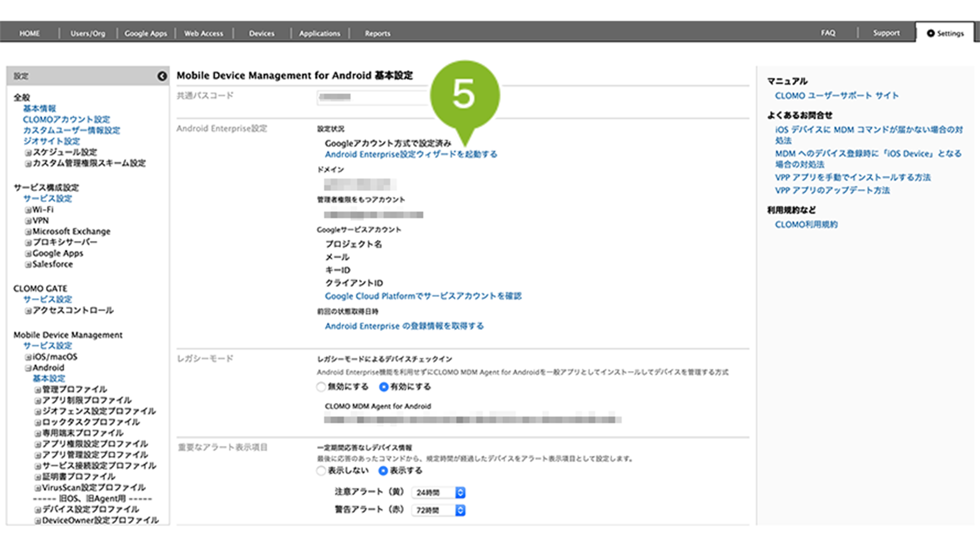Viewport: 980px width, 551px height.
Task: Collapse the settings sidebar with arrow icon
Action: 161,76
